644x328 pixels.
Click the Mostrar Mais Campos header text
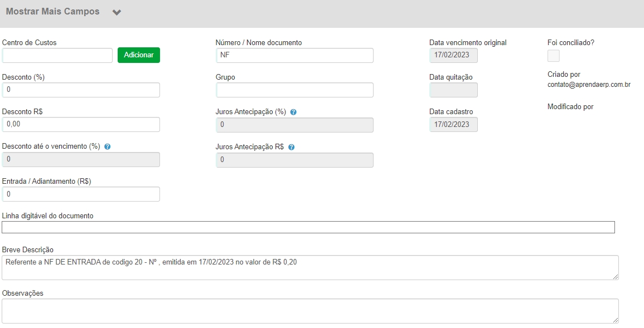pos(53,12)
